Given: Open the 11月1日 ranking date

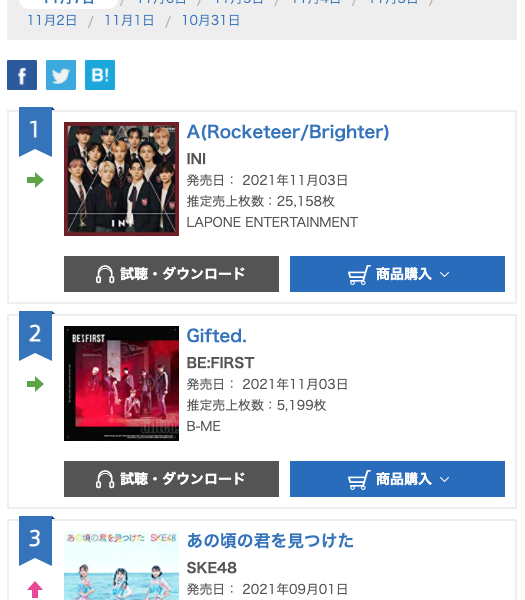Looking at the screenshot, I should [x=129, y=20].
